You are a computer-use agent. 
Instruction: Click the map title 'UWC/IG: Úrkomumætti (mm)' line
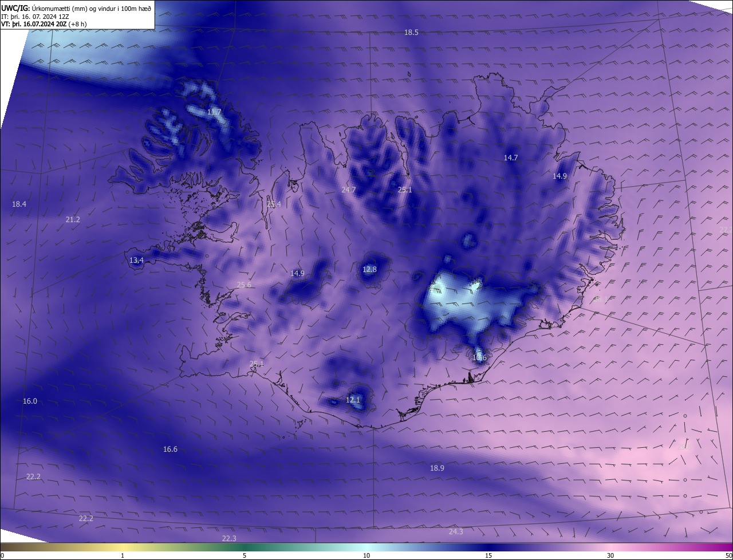[76, 8]
